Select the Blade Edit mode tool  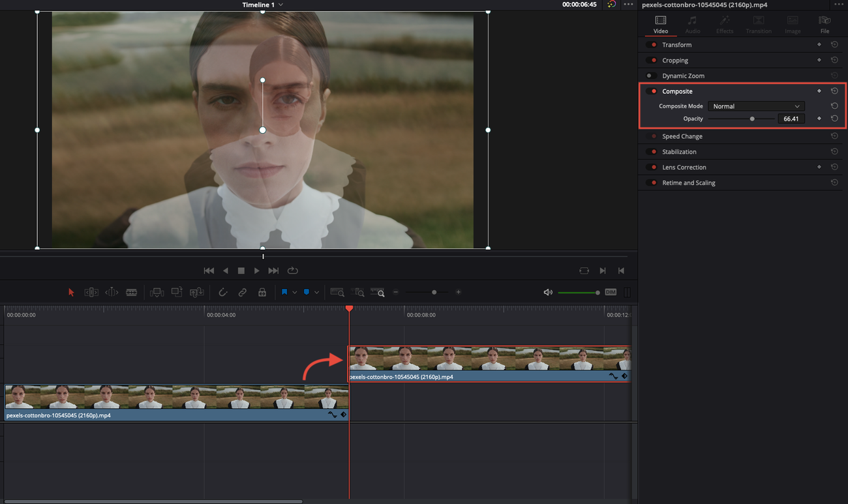click(x=131, y=292)
